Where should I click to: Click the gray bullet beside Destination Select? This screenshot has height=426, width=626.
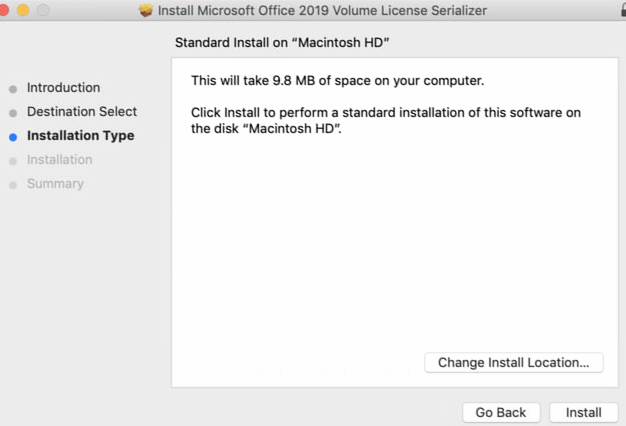click(13, 113)
